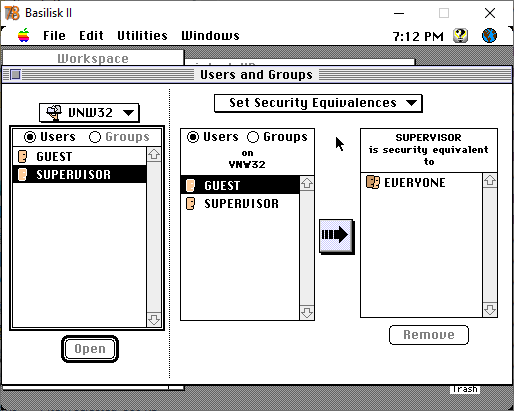
Task: Click the add-equivalence arrow button
Action: (336, 236)
